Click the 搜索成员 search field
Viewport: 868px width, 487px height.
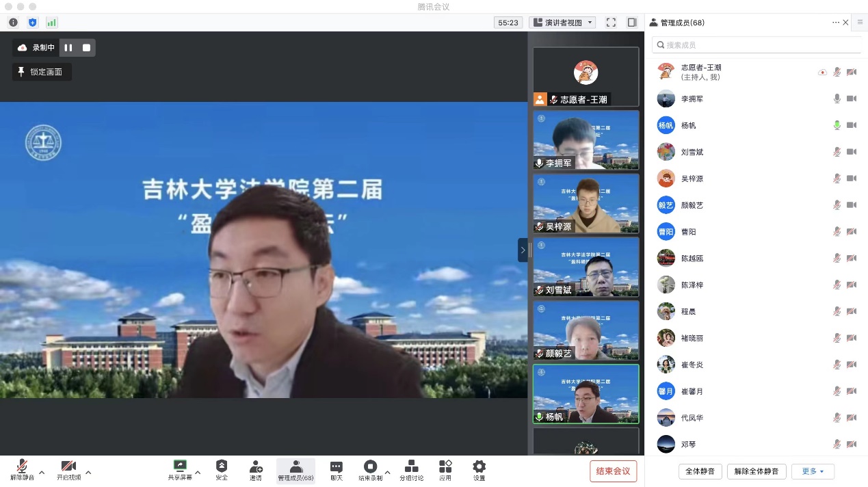[x=756, y=45]
